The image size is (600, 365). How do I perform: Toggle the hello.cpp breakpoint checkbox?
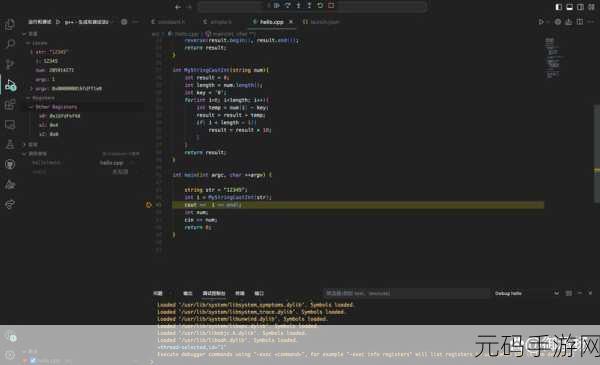pyautogui.click(x=33, y=360)
